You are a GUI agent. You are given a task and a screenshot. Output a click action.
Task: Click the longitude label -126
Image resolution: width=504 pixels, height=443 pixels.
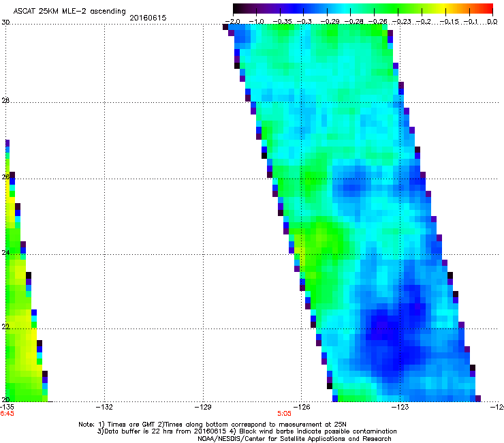(x=302, y=407)
